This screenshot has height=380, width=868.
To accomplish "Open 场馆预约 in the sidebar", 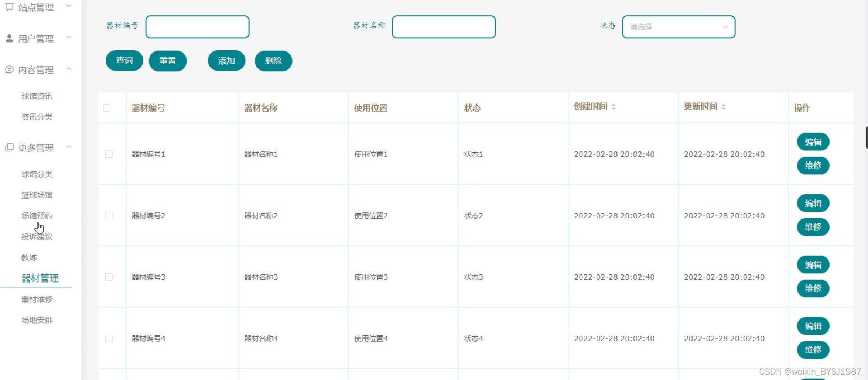I will [x=37, y=216].
